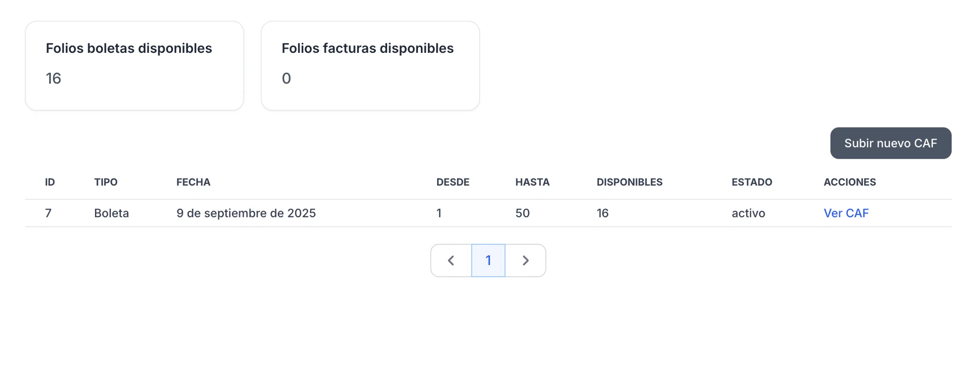Image resolution: width=980 pixels, height=377 pixels.
Task: Click the DISPONIBLES column header
Action: click(629, 182)
